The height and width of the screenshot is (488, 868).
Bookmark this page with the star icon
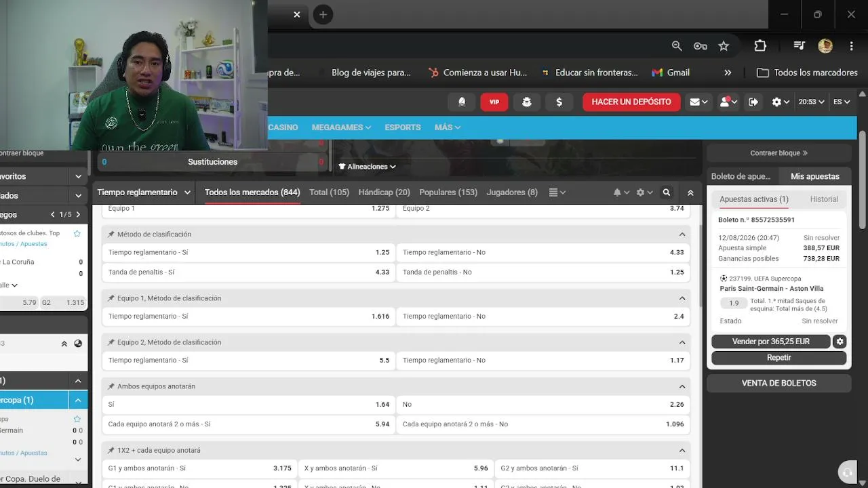tap(724, 45)
